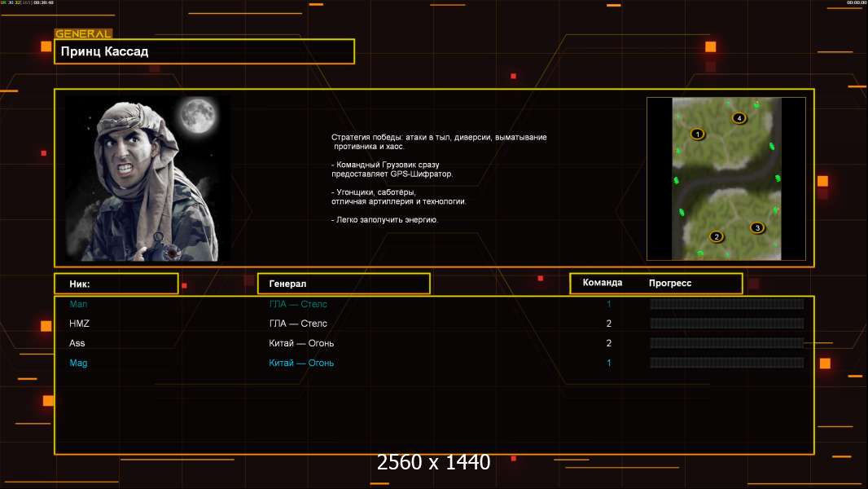
Task: Select player Man in the nickname list
Action: click(x=78, y=304)
